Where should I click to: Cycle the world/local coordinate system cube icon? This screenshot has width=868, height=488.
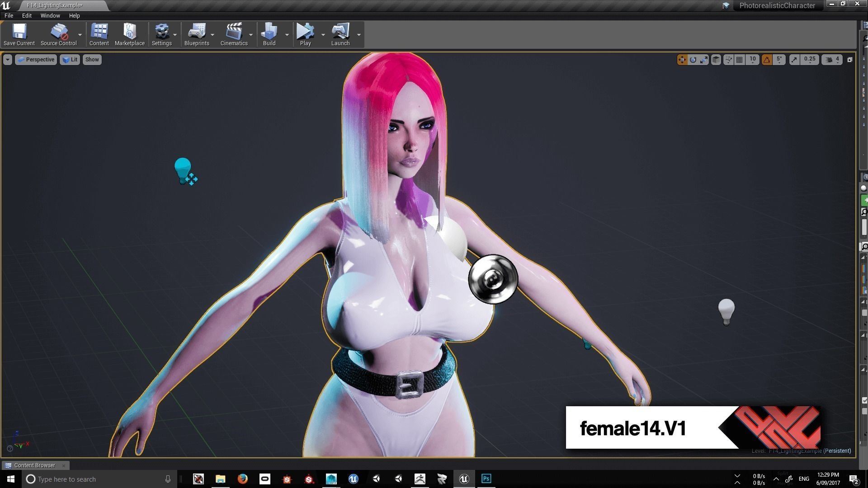pyautogui.click(x=716, y=60)
